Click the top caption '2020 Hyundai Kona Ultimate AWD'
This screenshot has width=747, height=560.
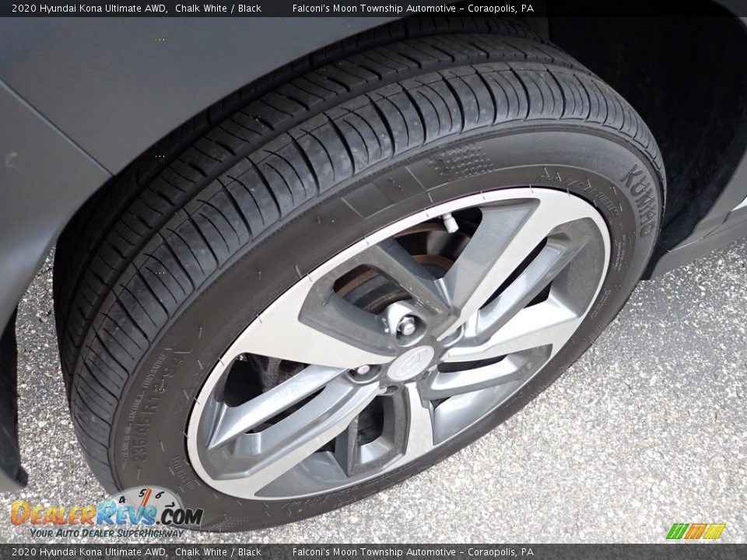[x=89, y=9]
